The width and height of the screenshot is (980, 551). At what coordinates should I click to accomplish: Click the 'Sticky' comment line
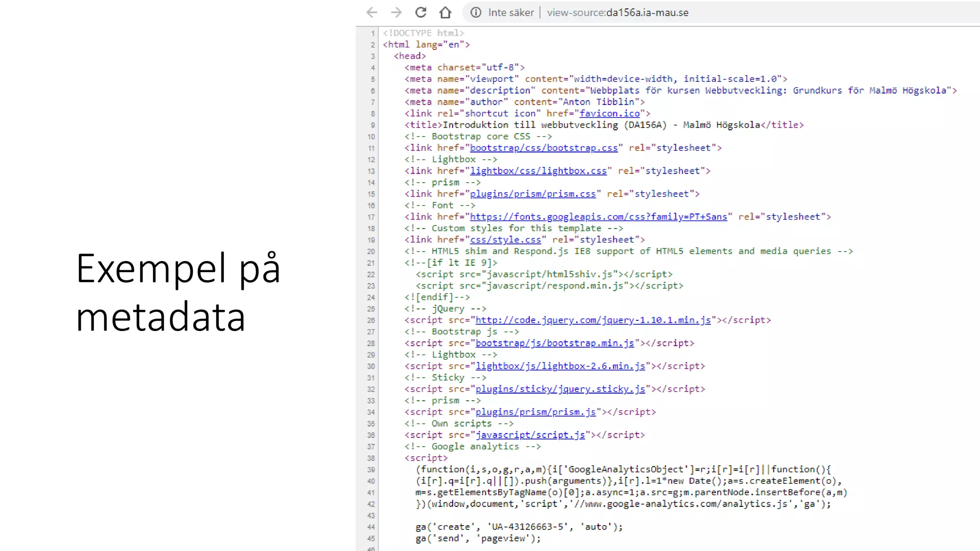coord(445,377)
